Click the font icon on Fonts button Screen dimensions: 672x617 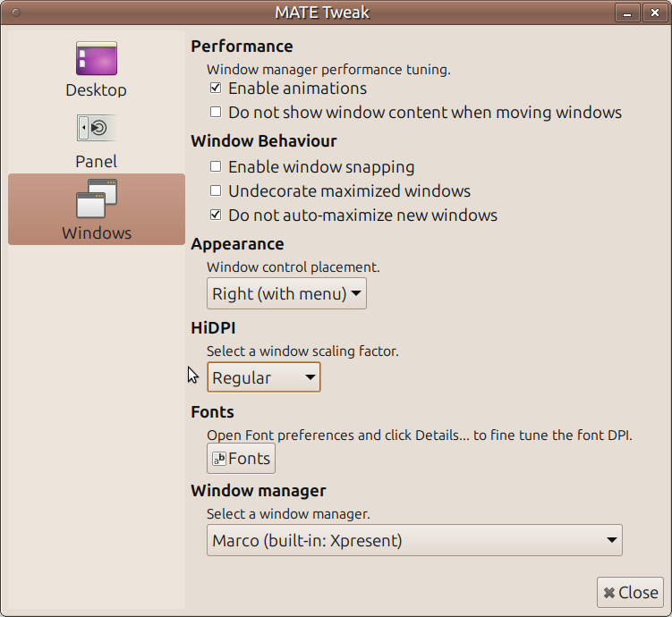[219, 459]
